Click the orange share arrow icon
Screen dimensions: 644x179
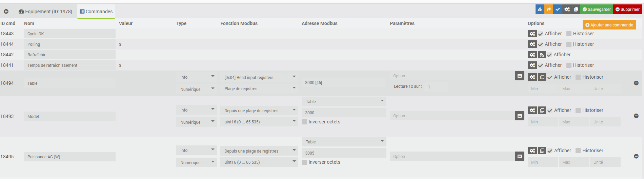[549, 9]
